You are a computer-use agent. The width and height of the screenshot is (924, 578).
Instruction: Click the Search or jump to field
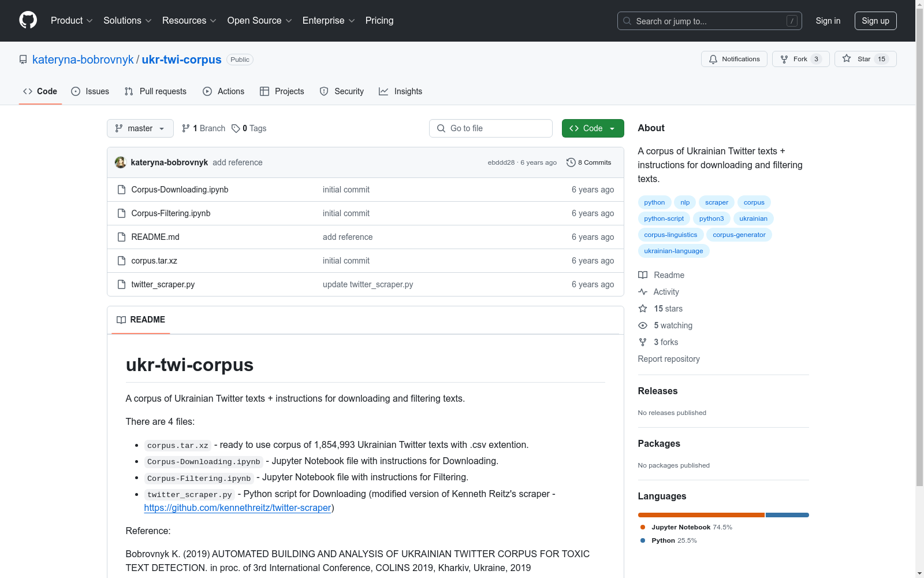[710, 21]
